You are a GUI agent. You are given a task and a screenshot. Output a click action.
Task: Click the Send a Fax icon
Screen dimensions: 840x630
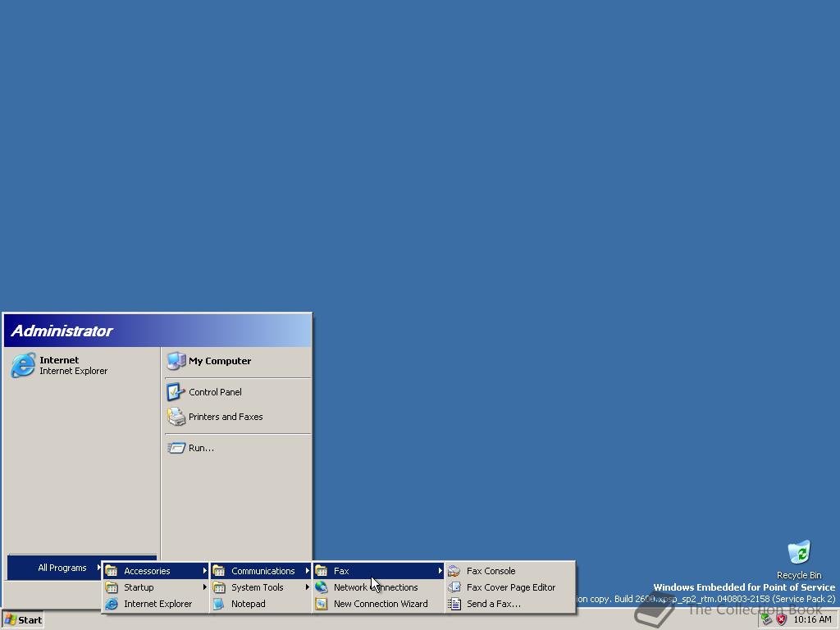pos(454,604)
